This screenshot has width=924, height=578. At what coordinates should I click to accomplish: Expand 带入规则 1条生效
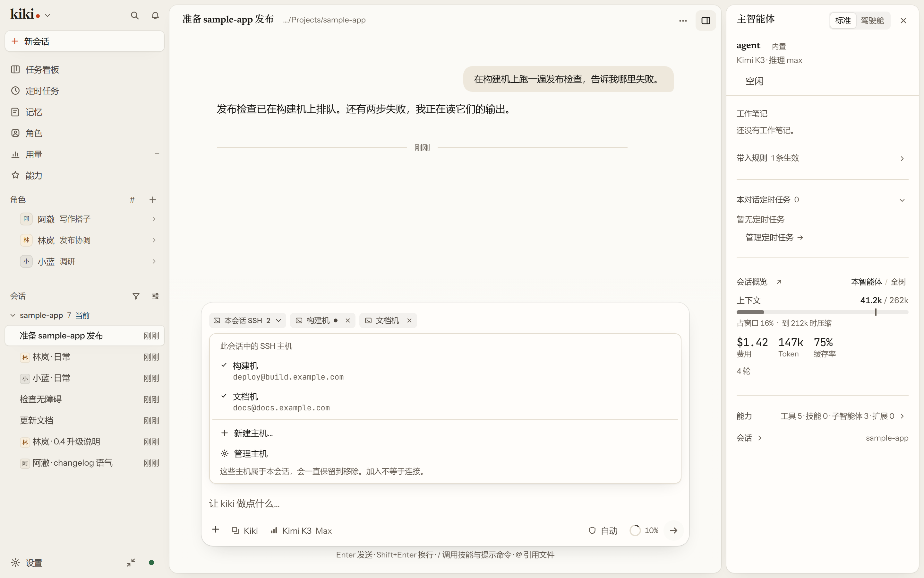(822, 158)
